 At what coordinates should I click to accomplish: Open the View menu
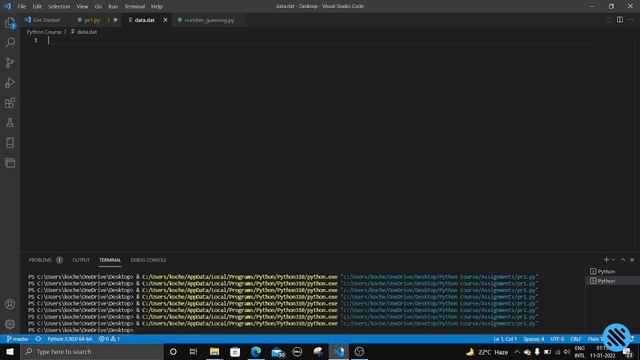82,6
